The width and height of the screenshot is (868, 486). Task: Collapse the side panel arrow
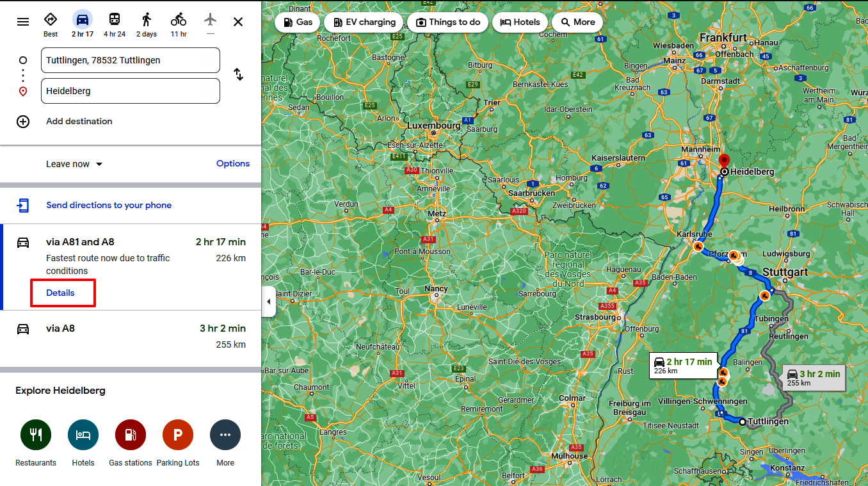(269, 302)
